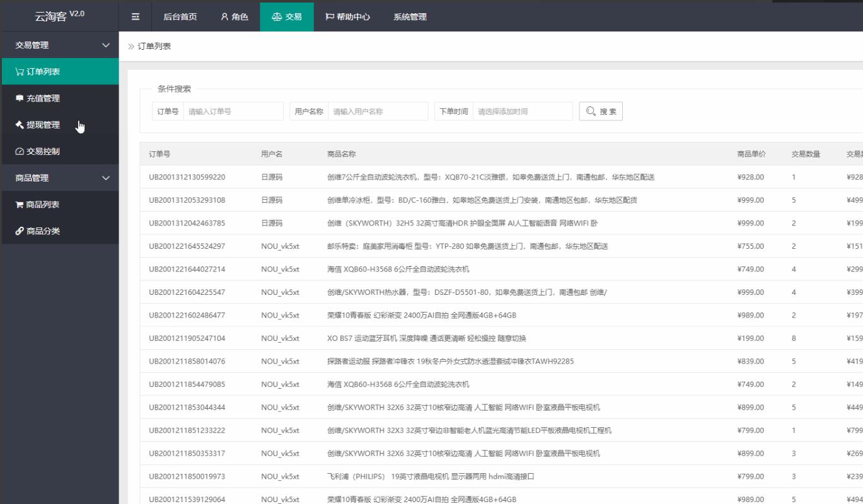Open 提现管理 withdrawal management in sidebar

[x=43, y=125]
